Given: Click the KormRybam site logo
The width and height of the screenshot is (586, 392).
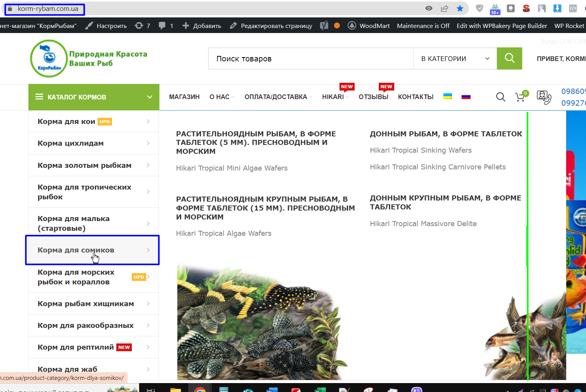Looking at the screenshot, I should [x=89, y=58].
